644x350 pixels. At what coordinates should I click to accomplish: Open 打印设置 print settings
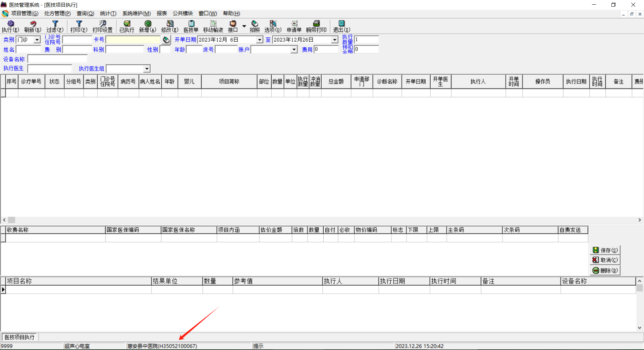(103, 26)
